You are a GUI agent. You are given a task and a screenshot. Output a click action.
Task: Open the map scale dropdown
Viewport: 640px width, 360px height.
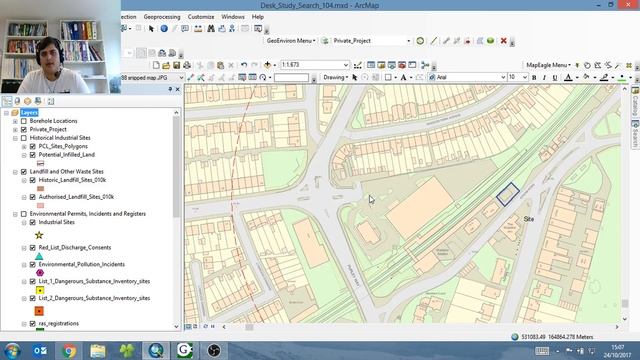pos(346,65)
